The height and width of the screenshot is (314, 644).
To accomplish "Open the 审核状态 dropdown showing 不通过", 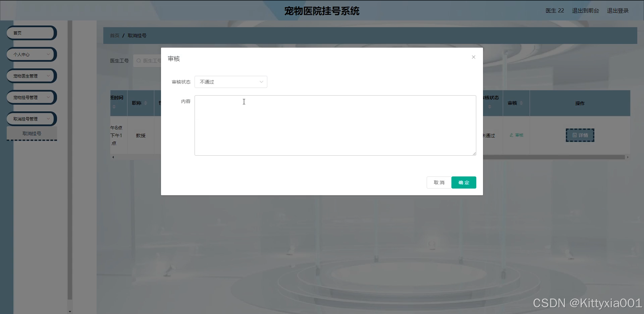I will [x=231, y=82].
